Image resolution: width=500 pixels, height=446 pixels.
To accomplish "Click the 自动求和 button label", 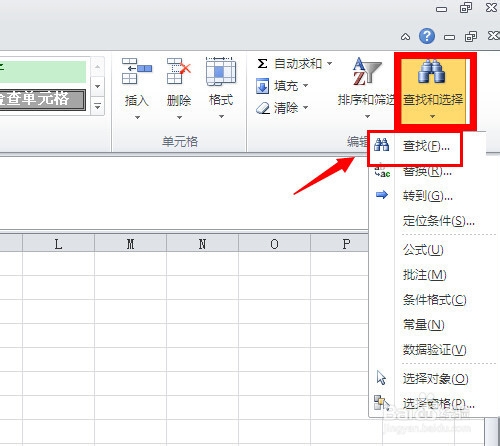I will [298, 63].
